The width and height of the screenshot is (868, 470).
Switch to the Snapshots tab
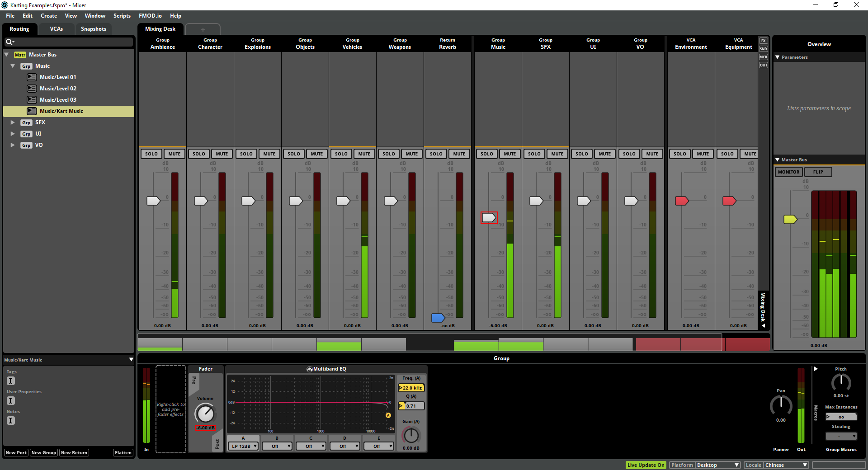click(93, 28)
